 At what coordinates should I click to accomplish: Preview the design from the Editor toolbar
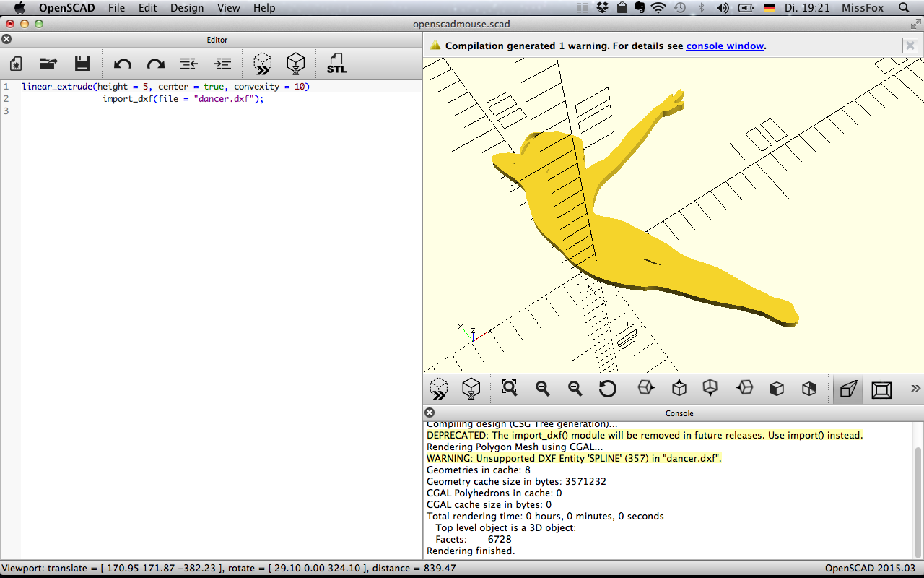pyautogui.click(x=263, y=64)
